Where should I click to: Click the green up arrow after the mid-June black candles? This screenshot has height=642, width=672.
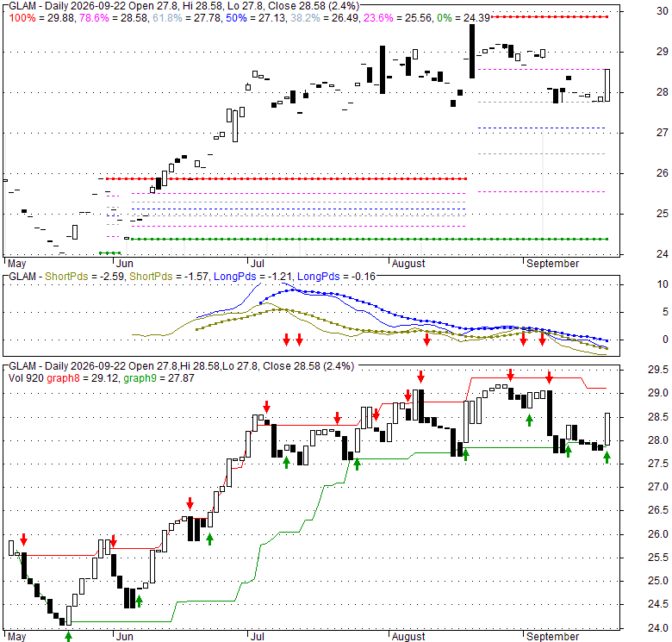tap(209, 539)
